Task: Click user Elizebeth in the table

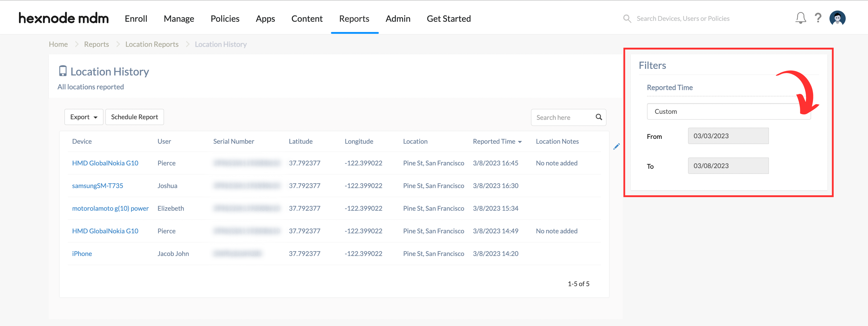Action: 171,208
